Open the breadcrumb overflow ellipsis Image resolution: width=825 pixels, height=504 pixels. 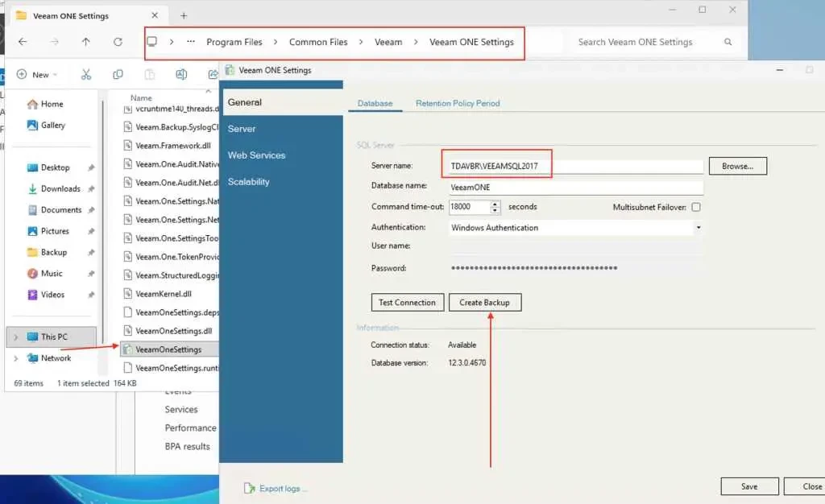click(191, 42)
